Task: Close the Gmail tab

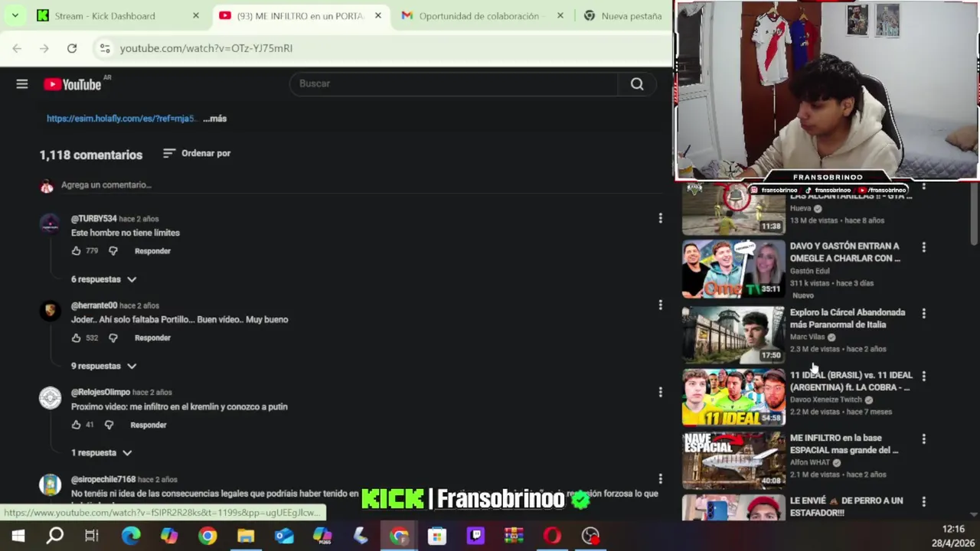Action: click(560, 15)
